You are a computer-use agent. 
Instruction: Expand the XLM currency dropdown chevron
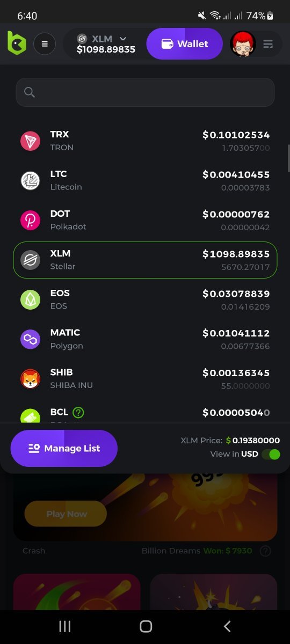123,39
